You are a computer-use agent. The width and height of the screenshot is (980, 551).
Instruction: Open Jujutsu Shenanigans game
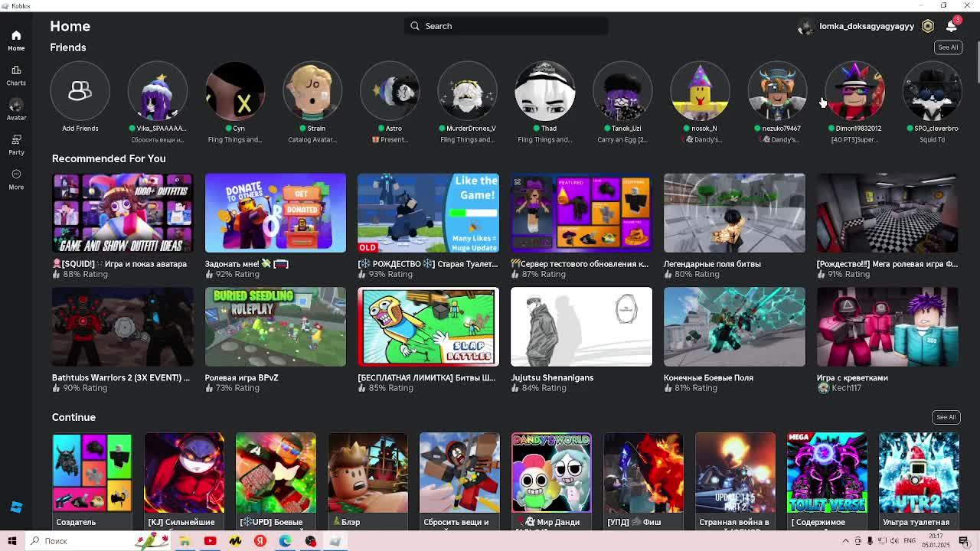(582, 327)
